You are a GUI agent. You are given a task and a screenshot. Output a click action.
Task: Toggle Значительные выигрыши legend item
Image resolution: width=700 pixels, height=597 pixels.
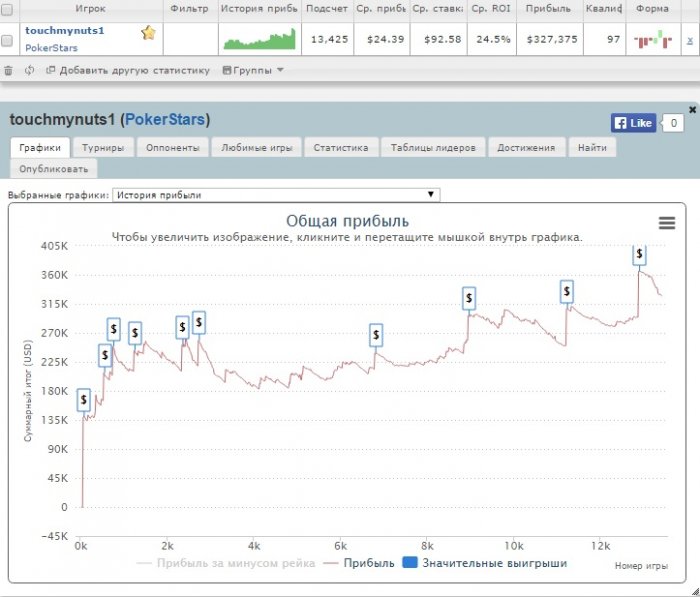tap(484, 563)
